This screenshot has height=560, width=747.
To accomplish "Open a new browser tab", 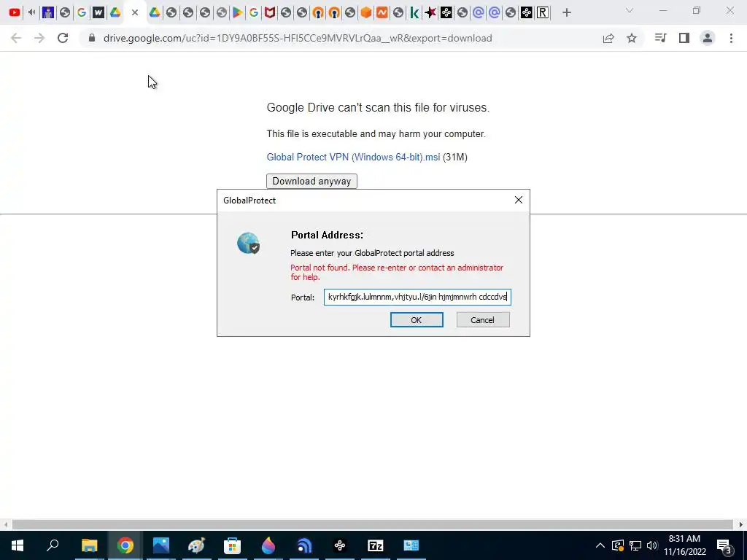I will pyautogui.click(x=566, y=13).
